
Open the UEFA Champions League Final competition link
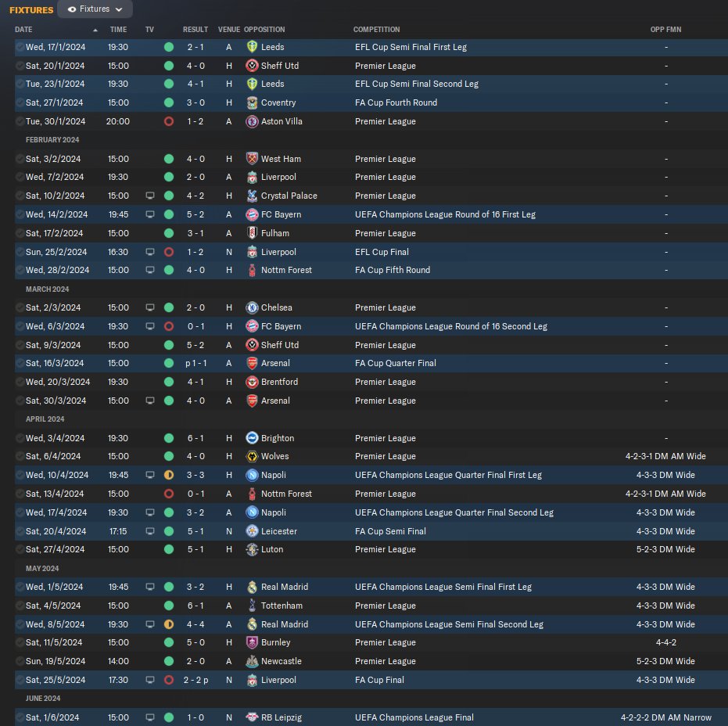(414, 717)
